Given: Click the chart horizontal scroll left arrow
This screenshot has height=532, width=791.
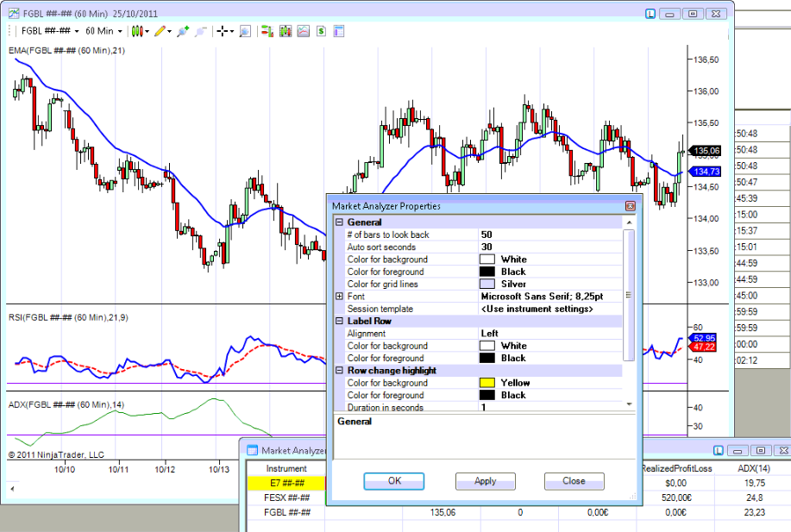Looking at the screenshot, I should pyautogui.click(x=12, y=488).
